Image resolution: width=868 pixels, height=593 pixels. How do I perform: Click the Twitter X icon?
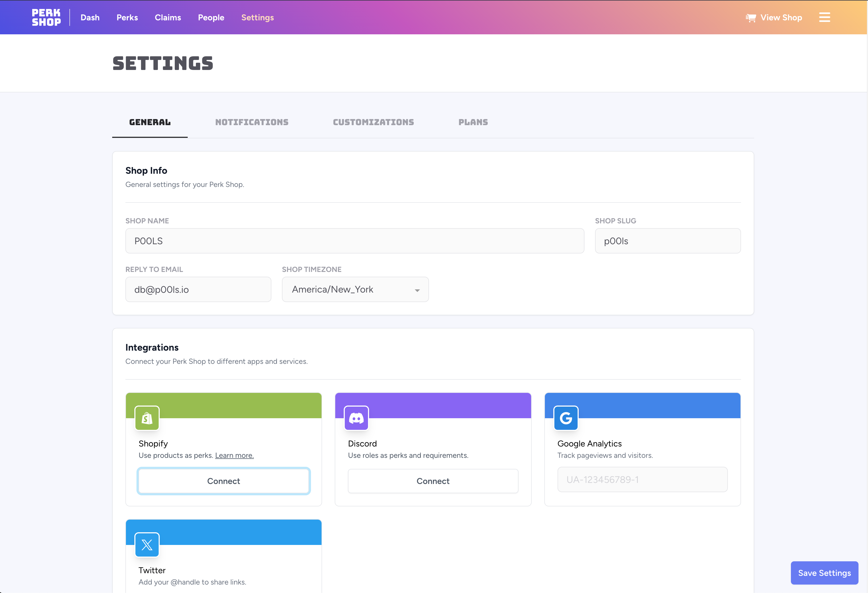(x=147, y=544)
